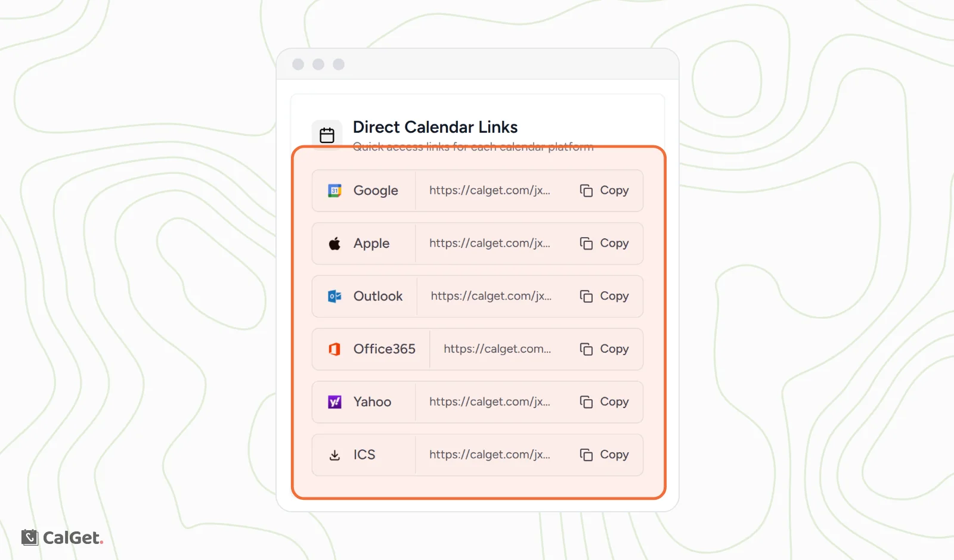This screenshot has height=560, width=954.
Task: Copy the ICS file link
Action: coord(604,455)
